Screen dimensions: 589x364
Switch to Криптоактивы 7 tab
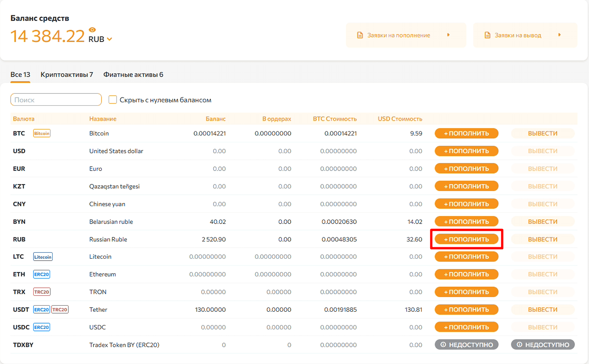coord(67,74)
